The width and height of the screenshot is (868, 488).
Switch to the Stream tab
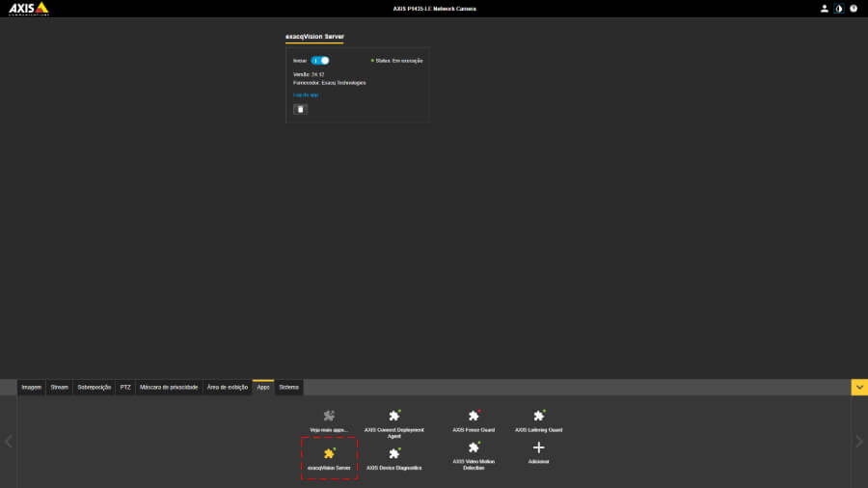60,388
